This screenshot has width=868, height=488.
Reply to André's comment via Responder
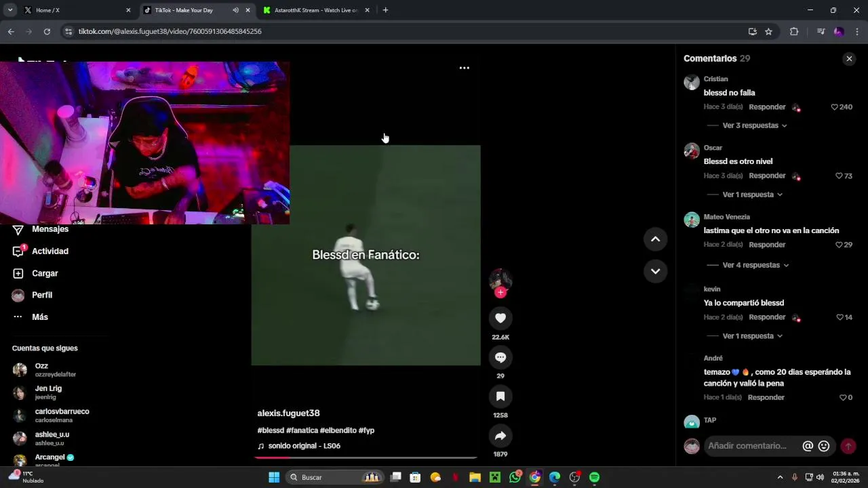coord(766,398)
